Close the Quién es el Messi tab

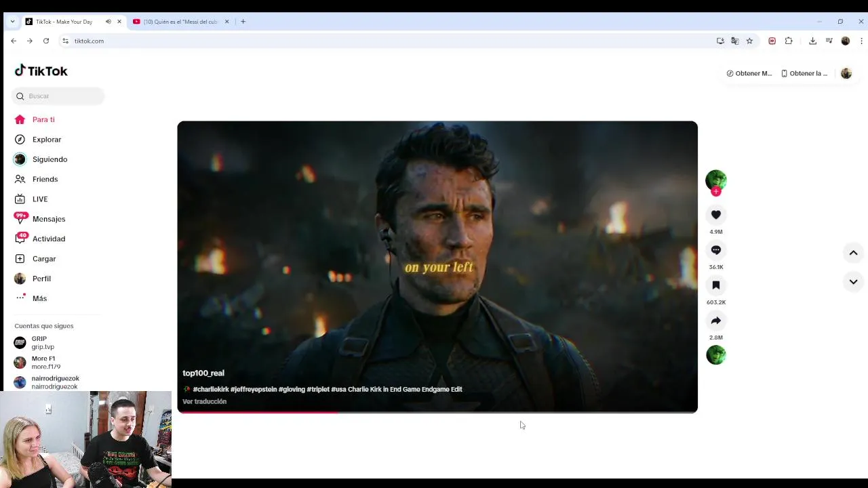pos(226,22)
